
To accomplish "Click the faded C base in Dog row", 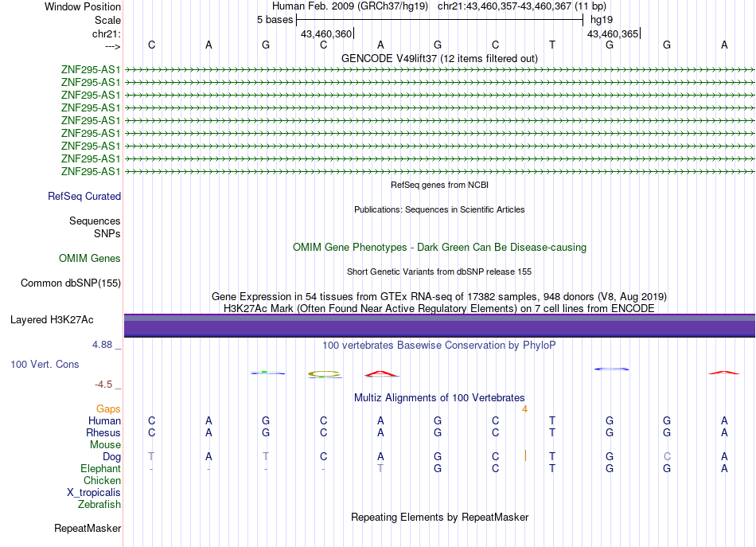I will (x=667, y=456).
